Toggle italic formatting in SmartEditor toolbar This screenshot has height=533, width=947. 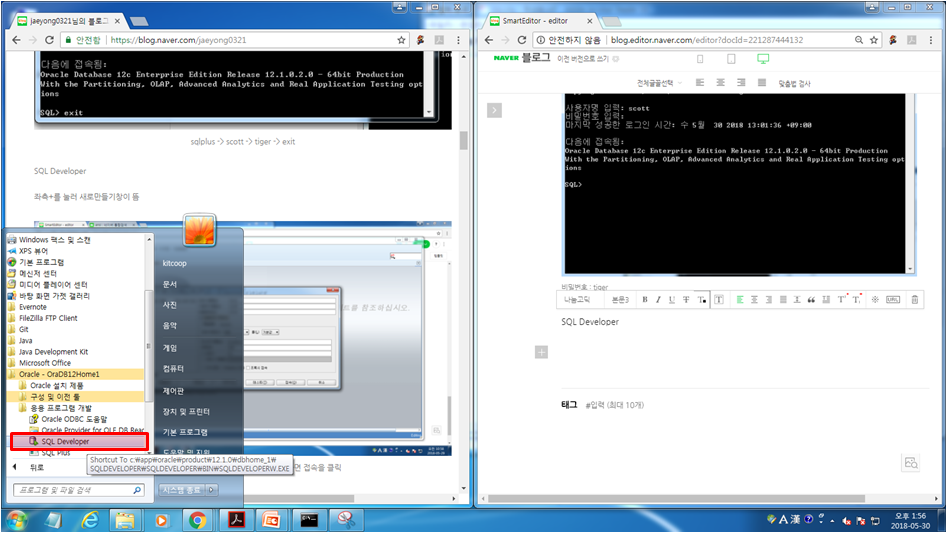tap(658, 299)
